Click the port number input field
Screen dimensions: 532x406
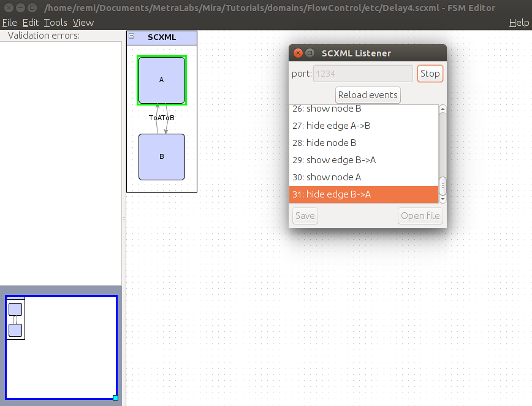(363, 74)
